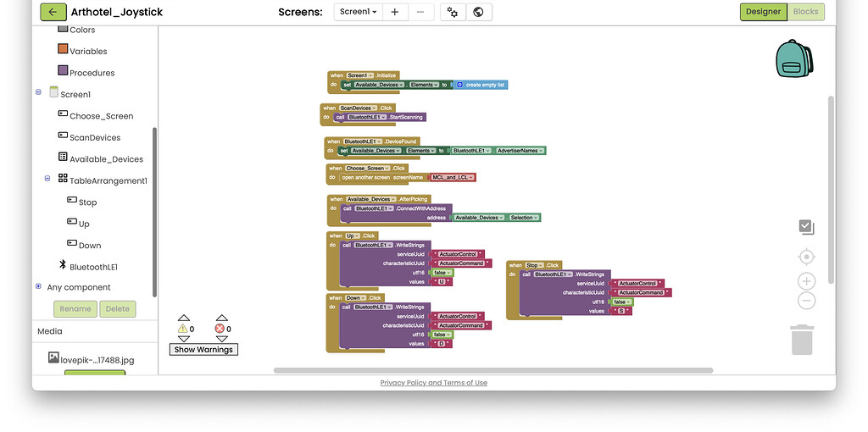
Task: Expand the Any component section
Action: pyautogui.click(x=38, y=286)
